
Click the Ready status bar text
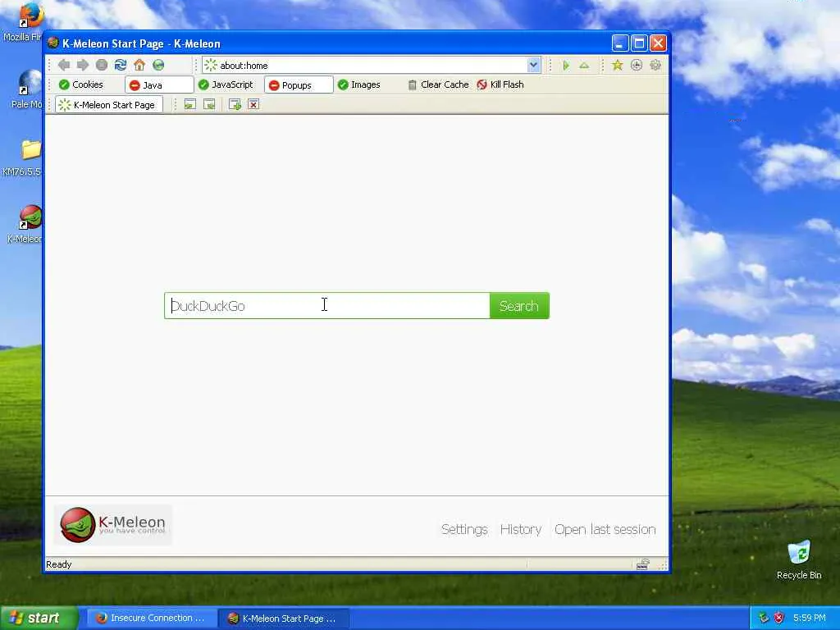tap(59, 564)
